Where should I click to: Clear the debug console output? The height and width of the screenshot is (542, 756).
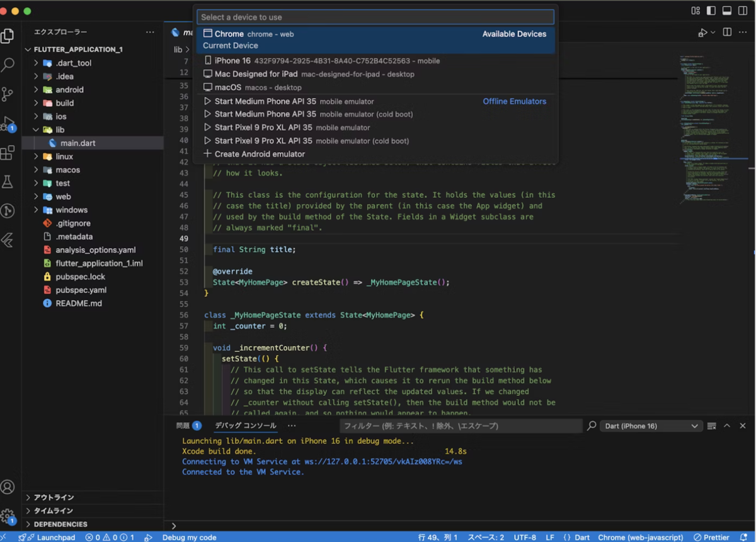[x=711, y=426]
